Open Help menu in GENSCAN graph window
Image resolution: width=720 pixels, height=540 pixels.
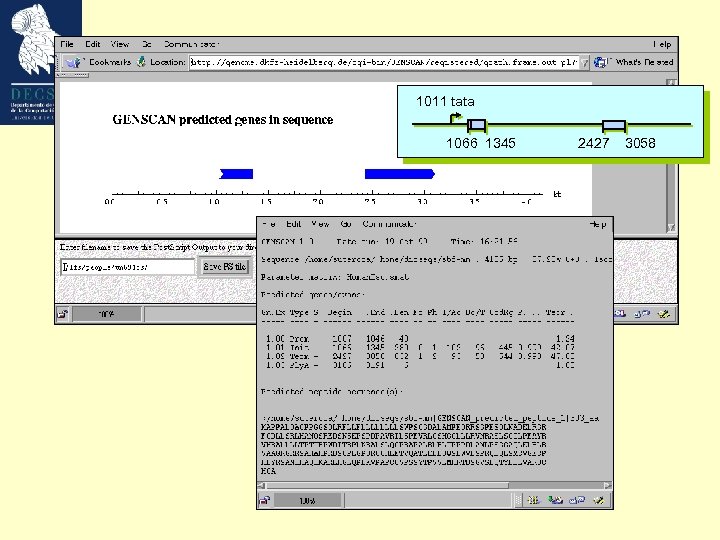coord(662,44)
